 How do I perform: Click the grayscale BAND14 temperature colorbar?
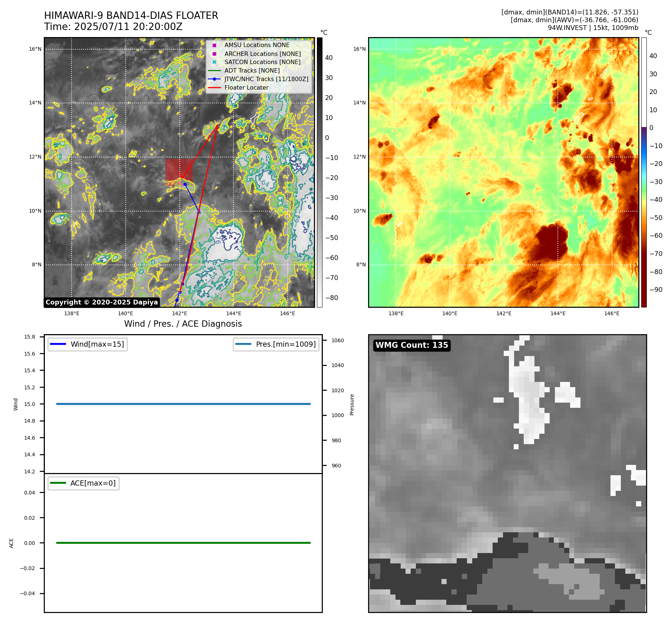point(320,172)
